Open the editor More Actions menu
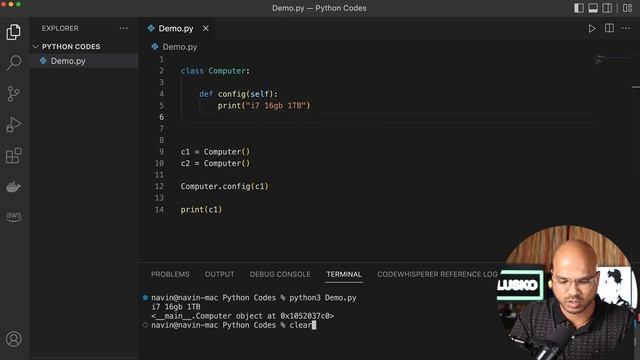Screen dimensions: 640x360 tap(626, 28)
